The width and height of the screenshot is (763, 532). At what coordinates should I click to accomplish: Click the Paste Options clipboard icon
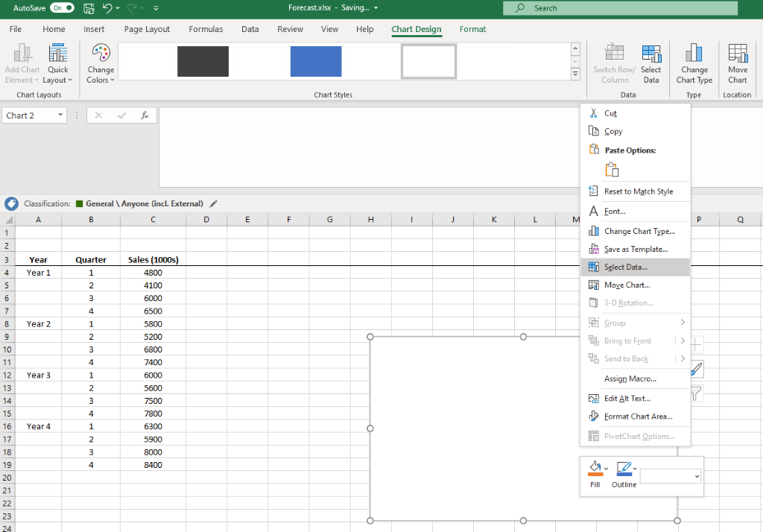point(612,169)
